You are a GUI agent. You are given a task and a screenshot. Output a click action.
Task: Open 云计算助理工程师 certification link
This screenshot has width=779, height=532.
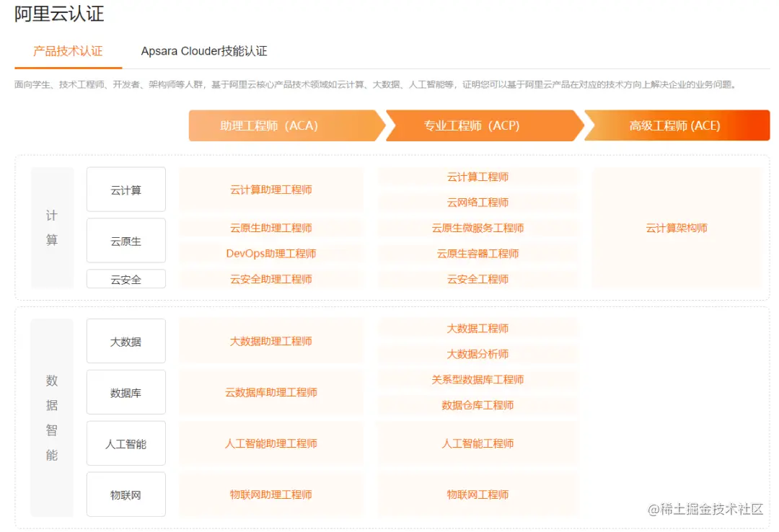pyautogui.click(x=271, y=190)
